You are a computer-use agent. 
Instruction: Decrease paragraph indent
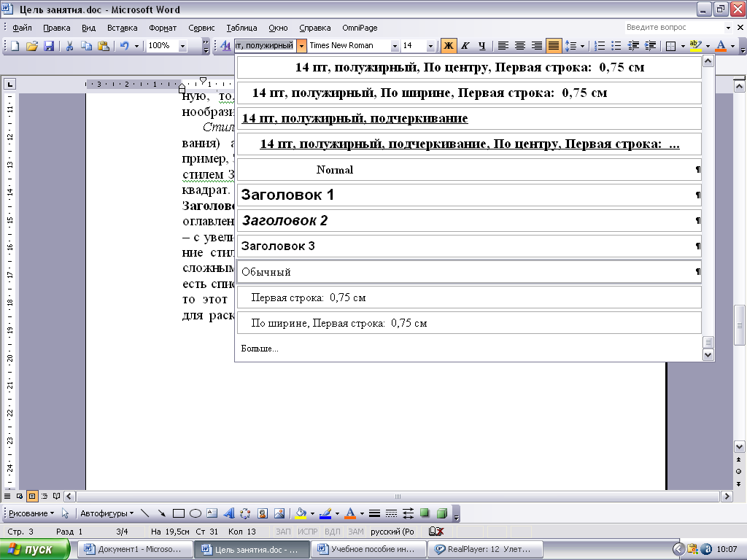point(634,46)
